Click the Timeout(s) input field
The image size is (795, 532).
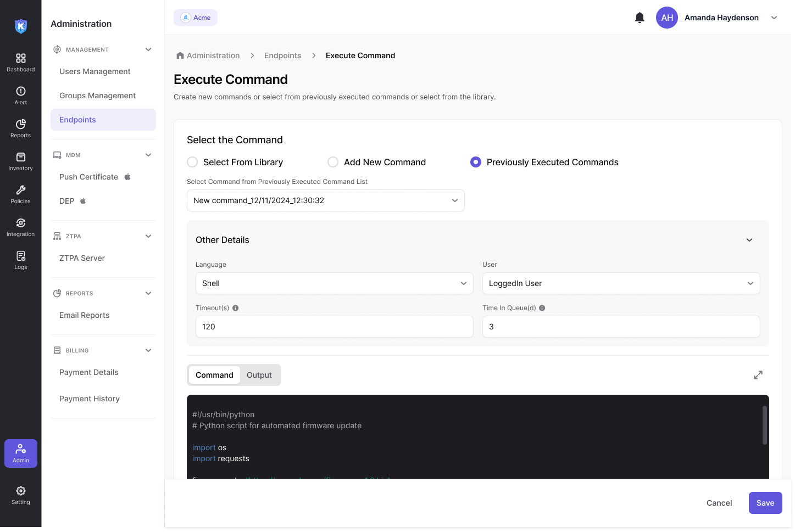coord(334,327)
